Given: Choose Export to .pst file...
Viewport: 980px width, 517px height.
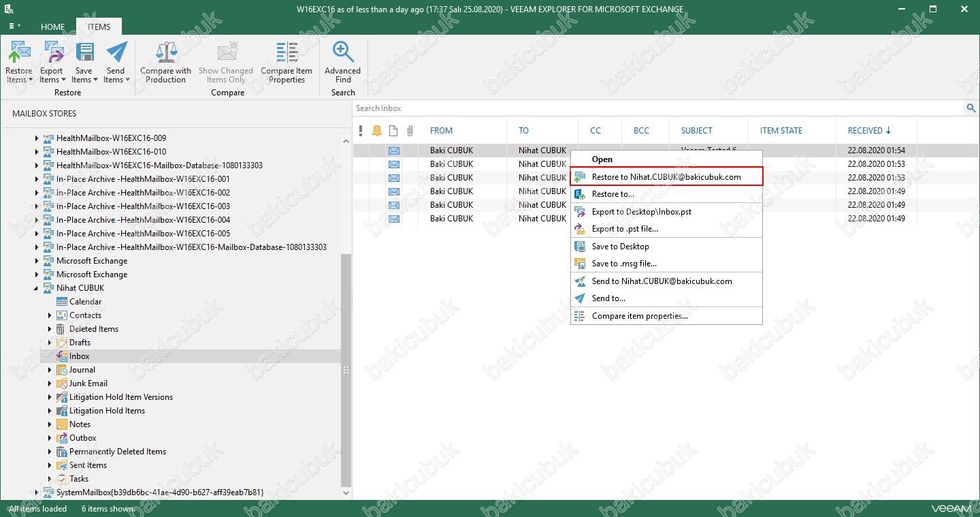Looking at the screenshot, I should click(x=666, y=229).
